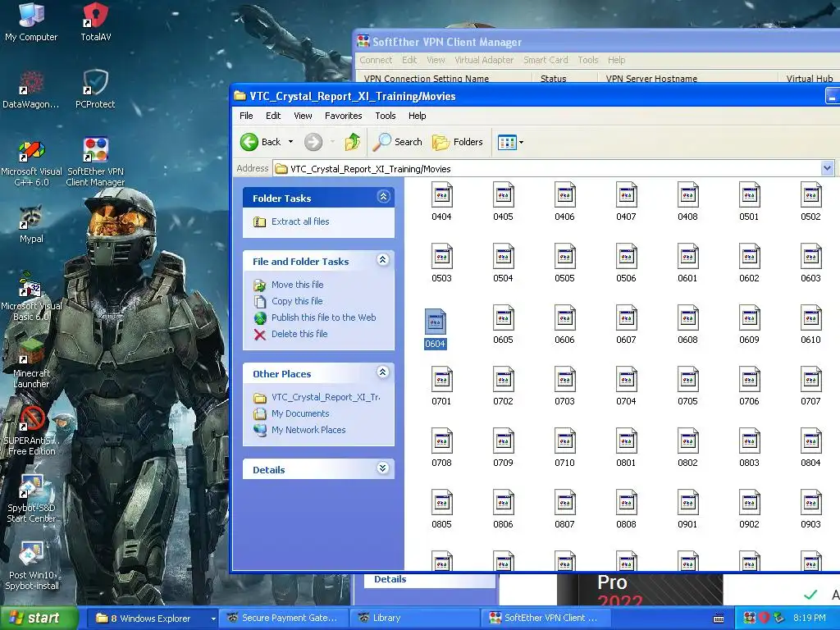Image resolution: width=840 pixels, height=630 pixels.
Task: Open the Edit menu in Explorer
Action: coord(273,116)
